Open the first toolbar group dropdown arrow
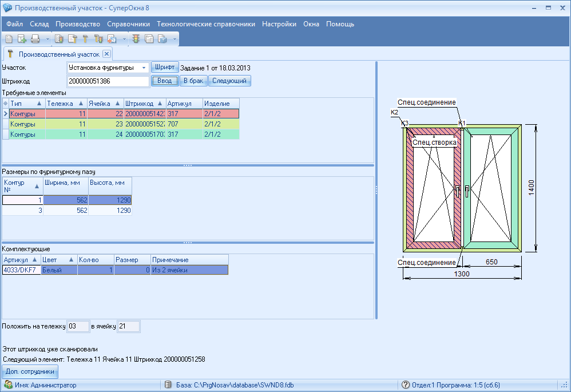Screen dimensions: 571x392 pos(47,38)
